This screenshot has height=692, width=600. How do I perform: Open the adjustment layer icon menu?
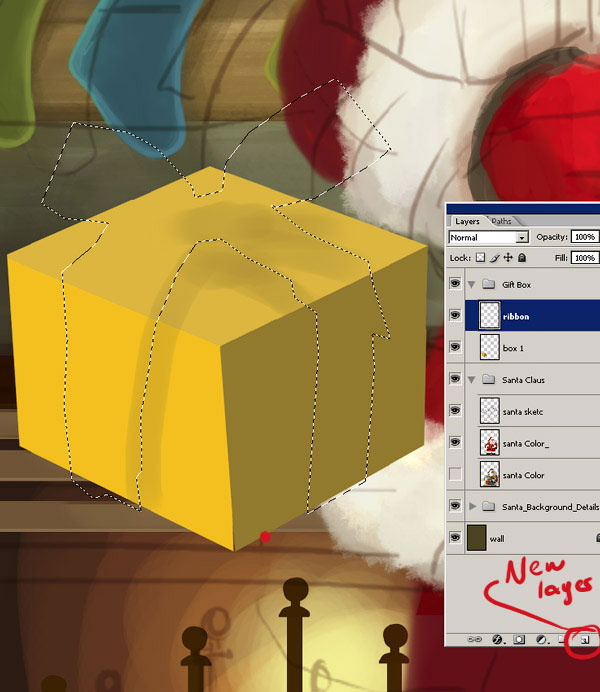[x=541, y=638]
